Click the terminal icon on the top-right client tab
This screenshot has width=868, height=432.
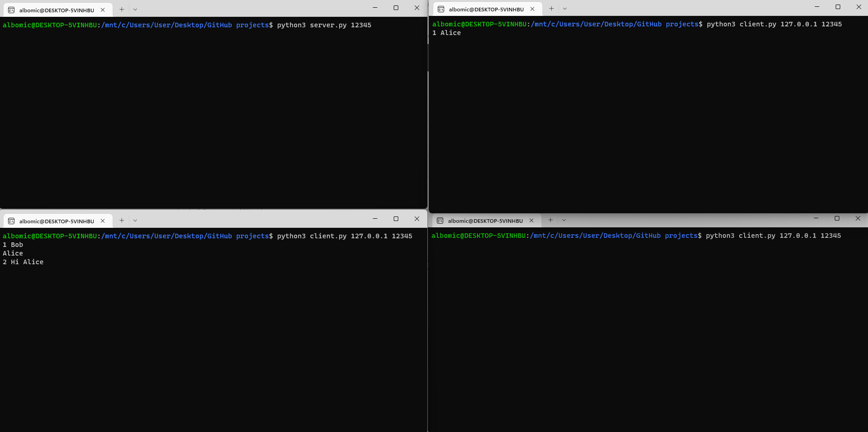(x=441, y=9)
